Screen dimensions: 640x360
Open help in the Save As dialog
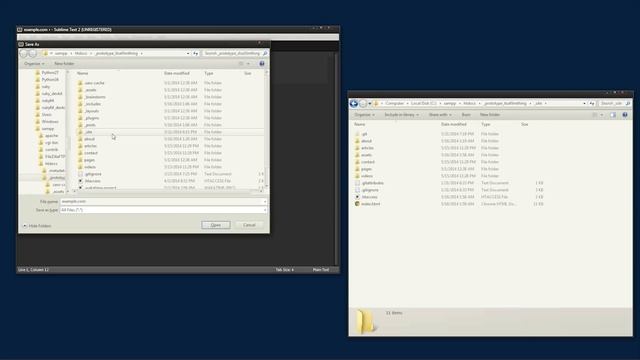[262, 64]
